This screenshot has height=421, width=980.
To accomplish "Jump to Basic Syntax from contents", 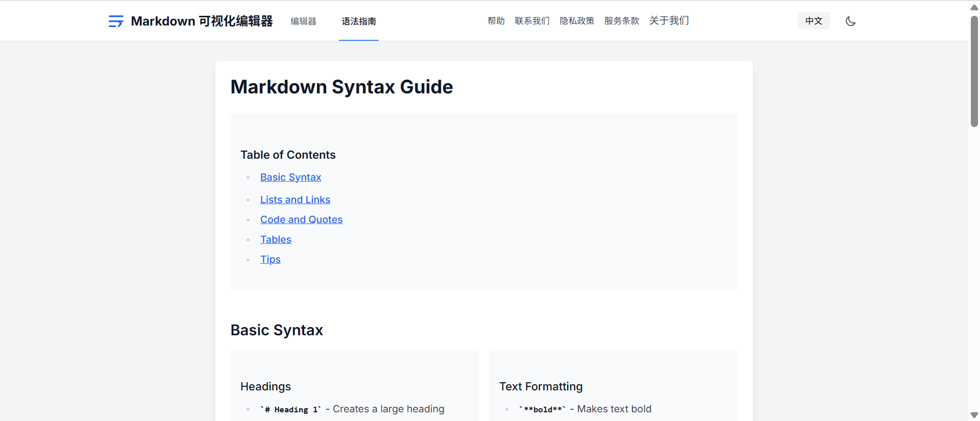I will point(290,177).
